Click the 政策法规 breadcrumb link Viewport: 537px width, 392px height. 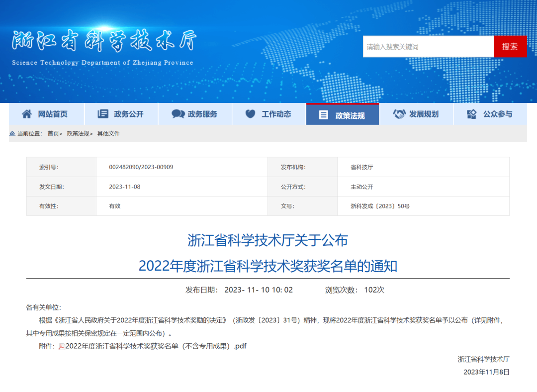[x=78, y=133]
